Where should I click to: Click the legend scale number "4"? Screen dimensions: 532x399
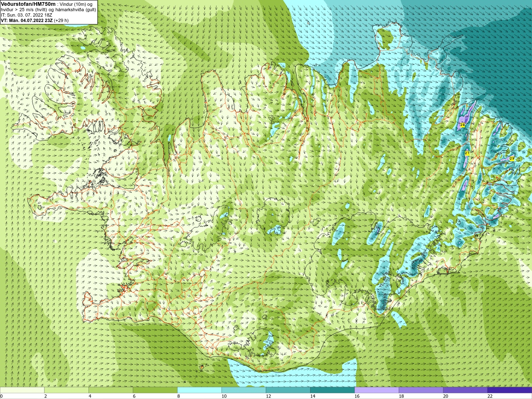click(x=90, y=397)
